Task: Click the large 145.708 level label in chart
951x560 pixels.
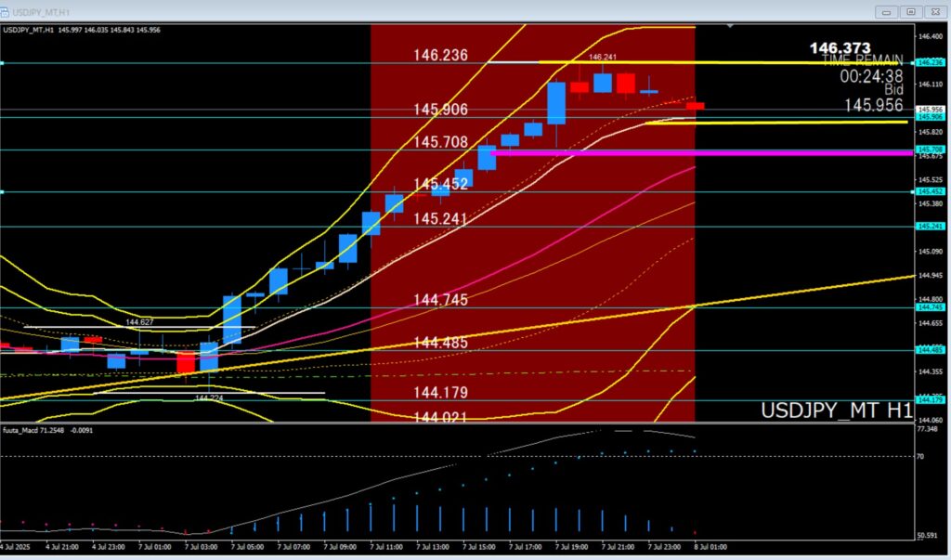Action: 441,142
